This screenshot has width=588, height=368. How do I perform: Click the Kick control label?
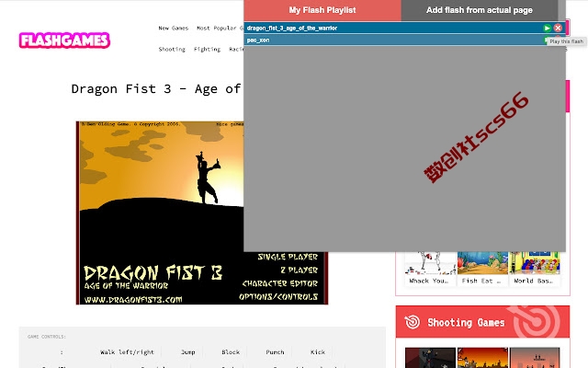[318, 352]
